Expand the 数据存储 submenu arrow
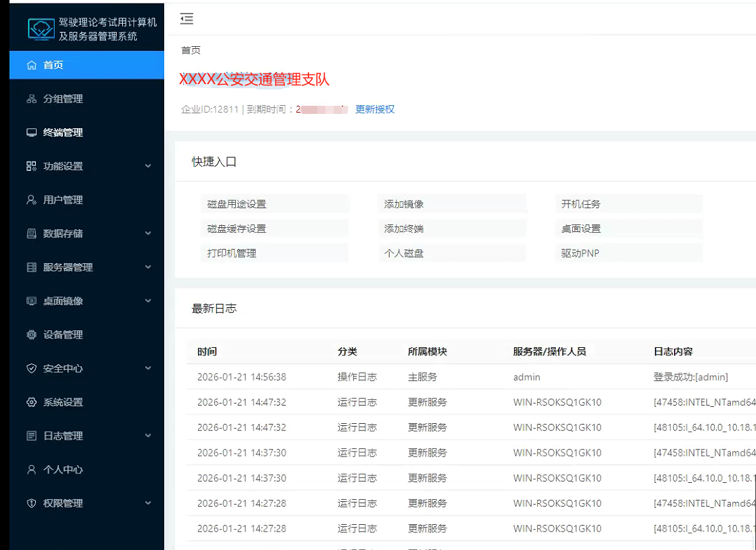The width and height of the screenshot is (756, 550). point(148,233)
